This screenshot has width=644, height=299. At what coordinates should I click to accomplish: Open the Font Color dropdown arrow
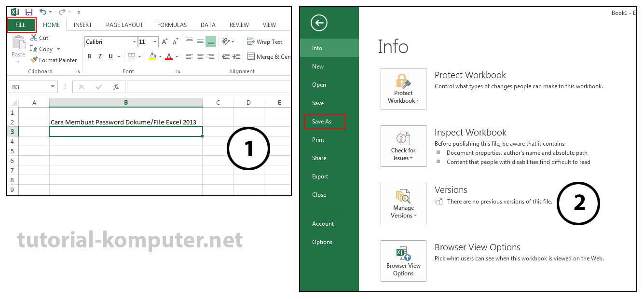(x=177, y=57)
